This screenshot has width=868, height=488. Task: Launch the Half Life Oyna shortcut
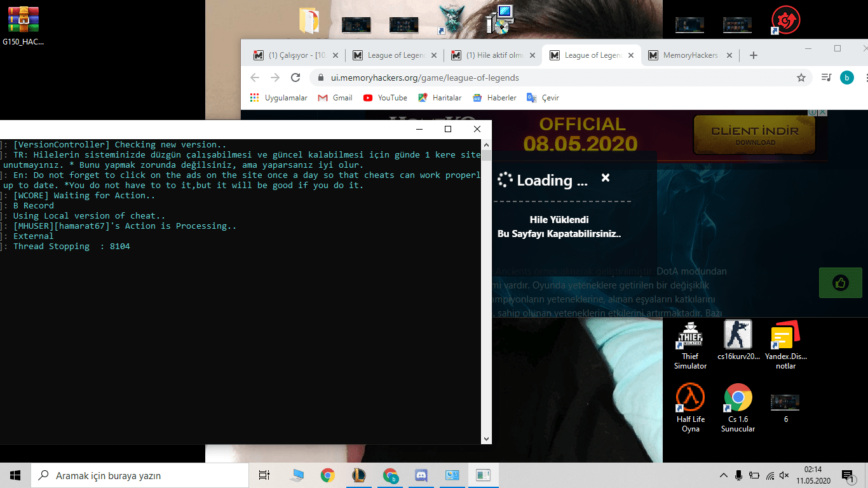click(690, 408)
